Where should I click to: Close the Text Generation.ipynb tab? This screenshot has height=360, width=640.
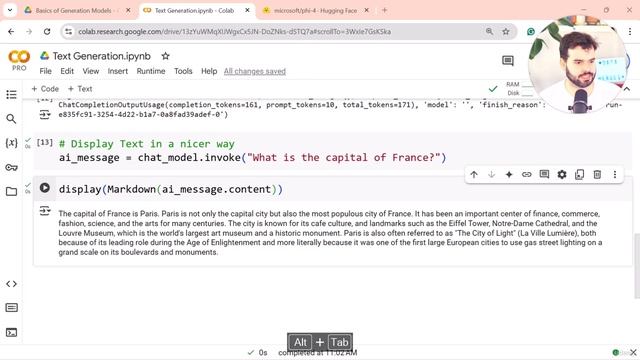(247, 11)
